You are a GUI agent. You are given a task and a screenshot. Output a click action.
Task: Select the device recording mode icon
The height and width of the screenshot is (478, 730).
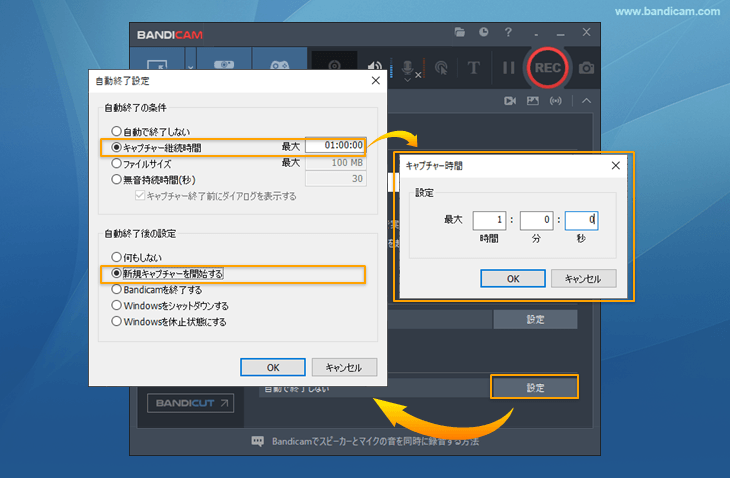click(x=224, y=63)
